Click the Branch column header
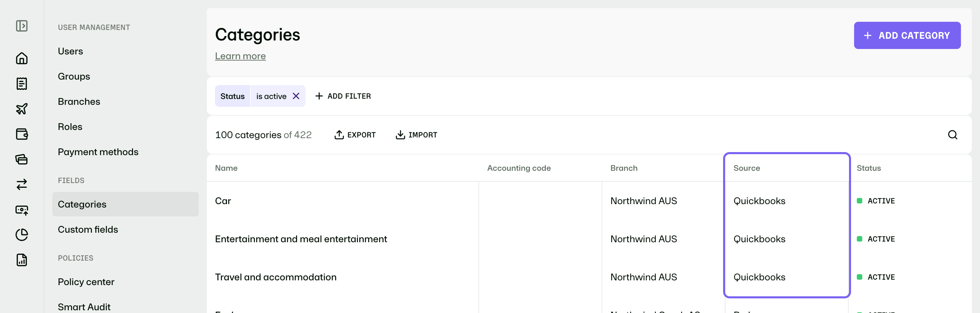 tap(623, 168)
